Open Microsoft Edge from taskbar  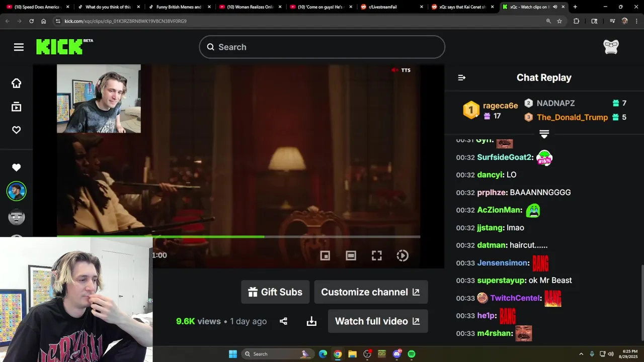[323, 354]
